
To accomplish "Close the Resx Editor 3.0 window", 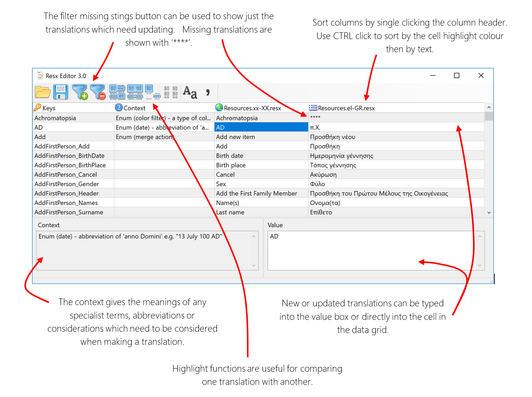I will pos(481,76).
